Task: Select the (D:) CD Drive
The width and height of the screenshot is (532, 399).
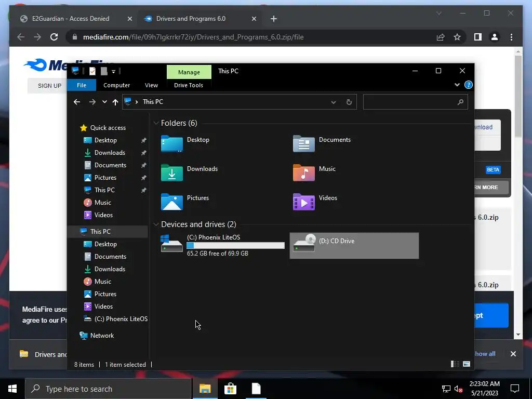Action: (354, 245)
